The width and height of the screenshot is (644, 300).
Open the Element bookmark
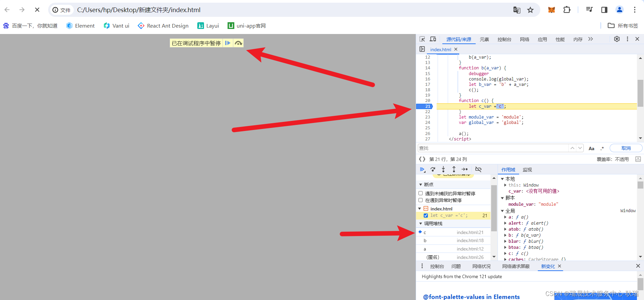(80, 26)
